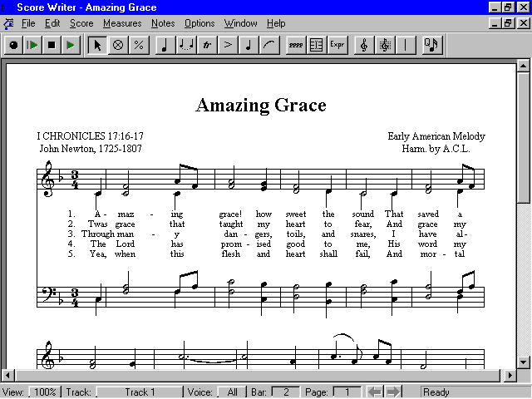
Task: Select the pppp dynamics tool
Action: 296,45
